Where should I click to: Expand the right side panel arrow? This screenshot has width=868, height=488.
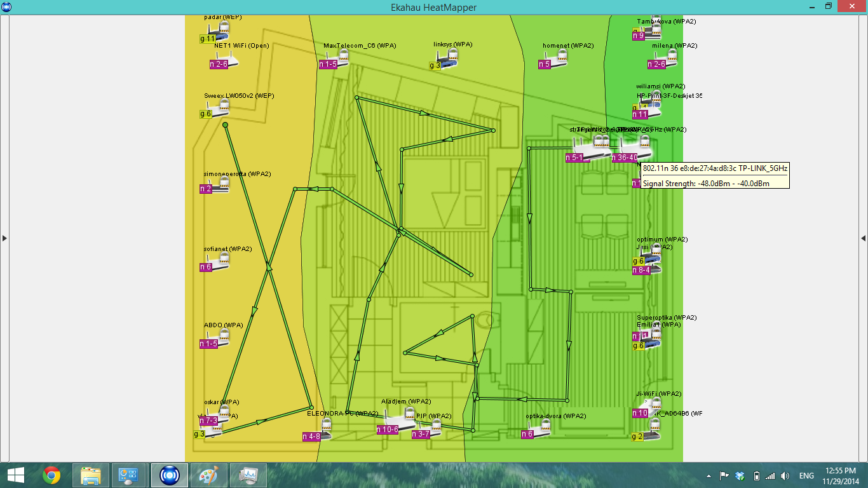(863, 238)
